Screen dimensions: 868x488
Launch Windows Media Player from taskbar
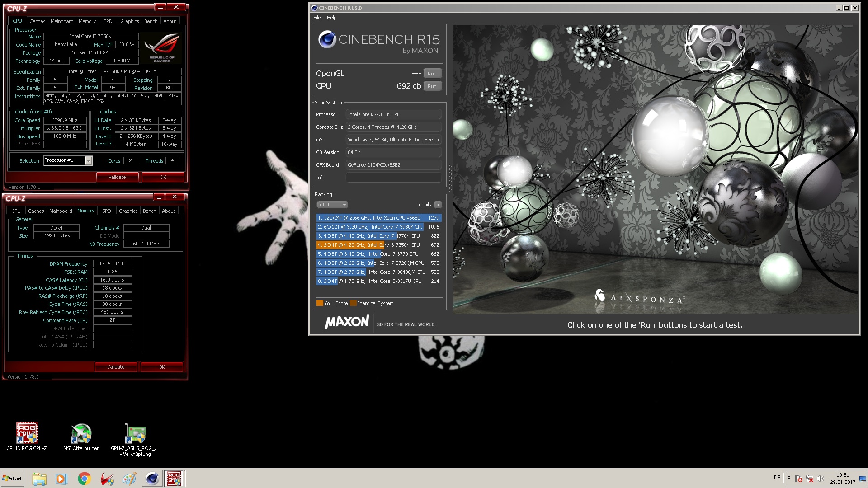61,479
